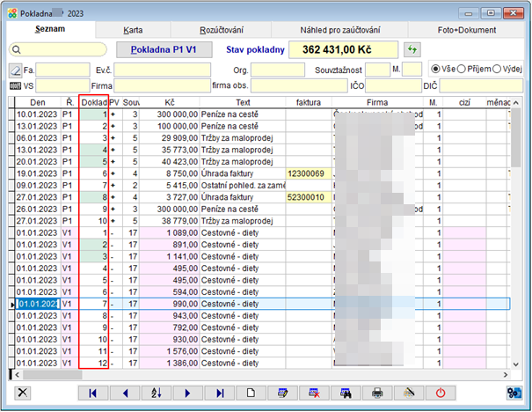This screenshot has width=532, height=412.
Task: Select the 40 423,00 Tržby amount cell
Action: [170, 162]
